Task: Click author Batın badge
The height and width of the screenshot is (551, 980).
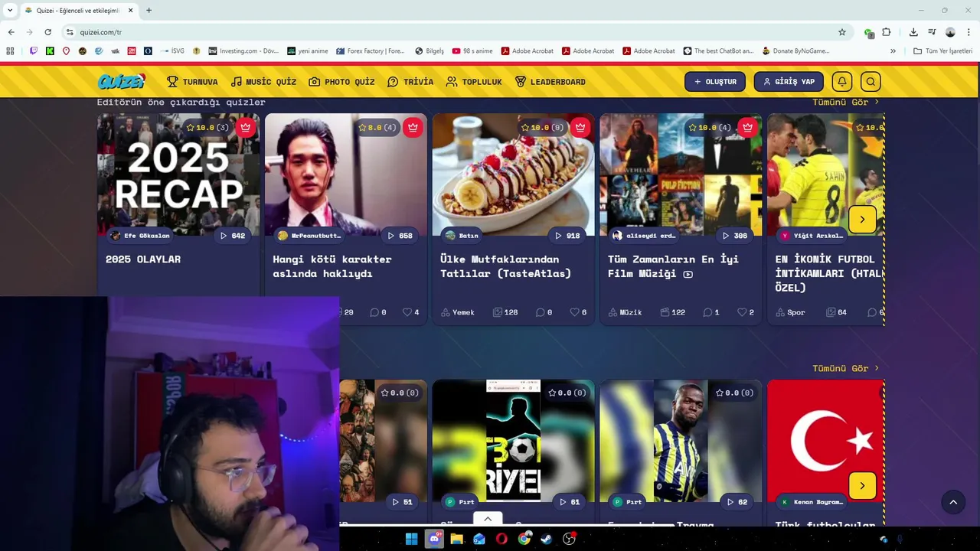Action: click(462, 236)
